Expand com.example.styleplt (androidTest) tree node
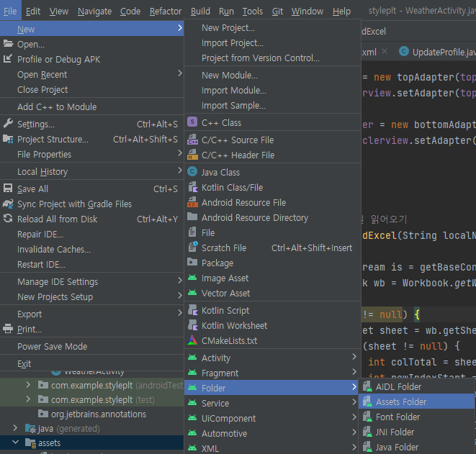This screenshot has width=476, height=454. [28, 385]
